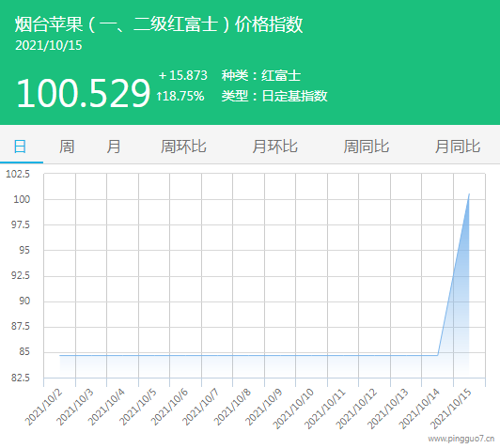Click the chart title 烟台苹果价格指数

[159, 24]
